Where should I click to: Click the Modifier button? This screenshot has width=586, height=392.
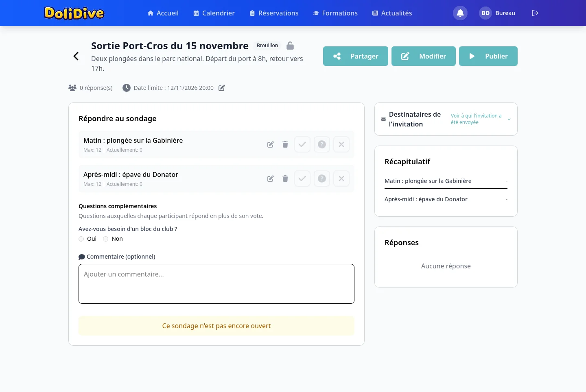(x=424, y=56)
